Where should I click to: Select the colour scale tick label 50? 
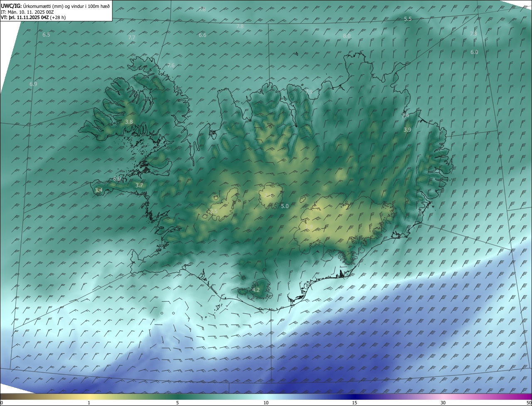[529, 403]
